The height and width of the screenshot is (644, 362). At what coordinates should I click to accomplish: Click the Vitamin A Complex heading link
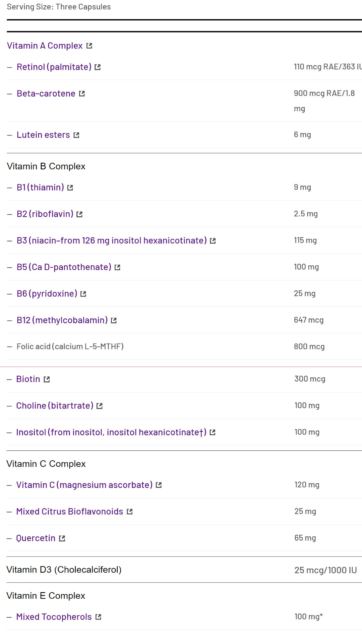pyautogui.click(x=45, y=46)
